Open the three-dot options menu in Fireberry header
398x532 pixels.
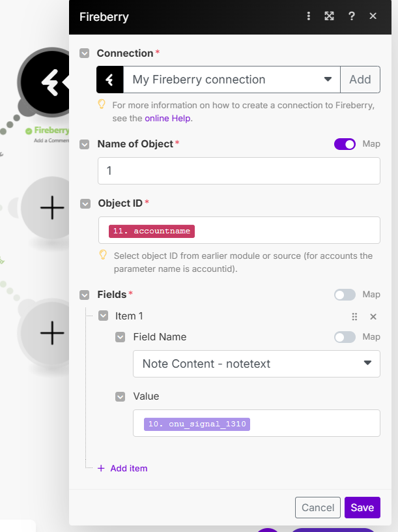pos(309,16)
